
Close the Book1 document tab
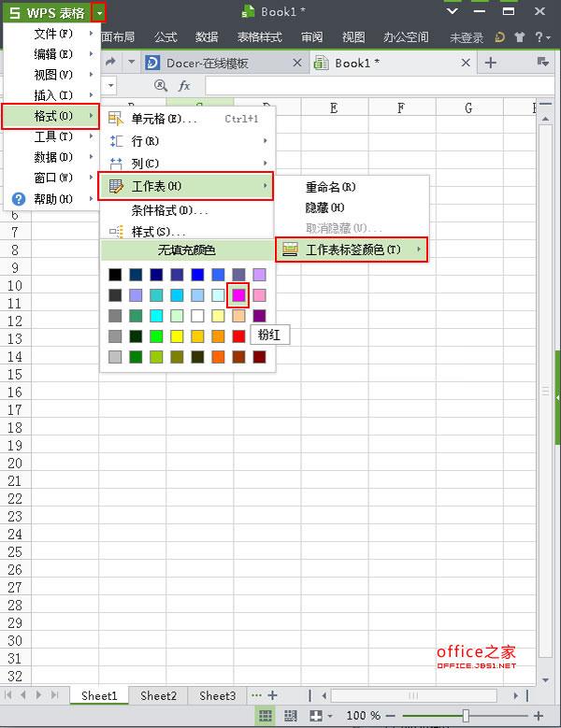point(466,63)
